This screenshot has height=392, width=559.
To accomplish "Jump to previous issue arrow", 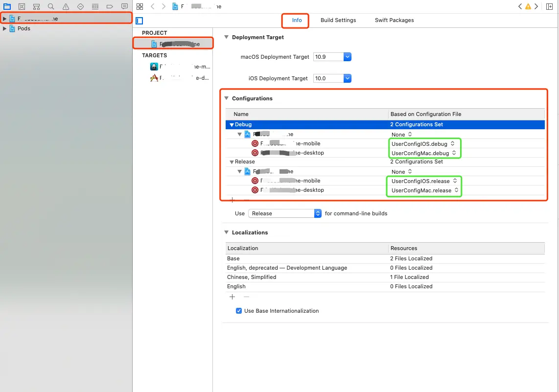I will (x=520, y=6).
